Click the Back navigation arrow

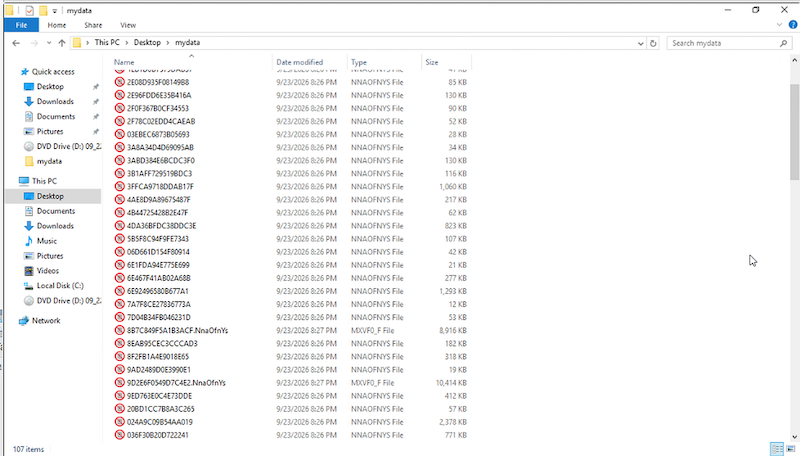point(16,43)
